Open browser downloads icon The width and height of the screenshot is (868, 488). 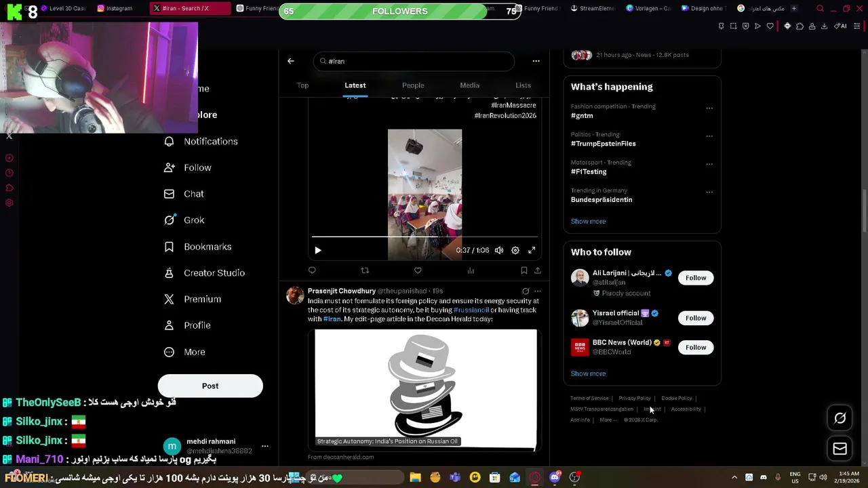(824, 26)
